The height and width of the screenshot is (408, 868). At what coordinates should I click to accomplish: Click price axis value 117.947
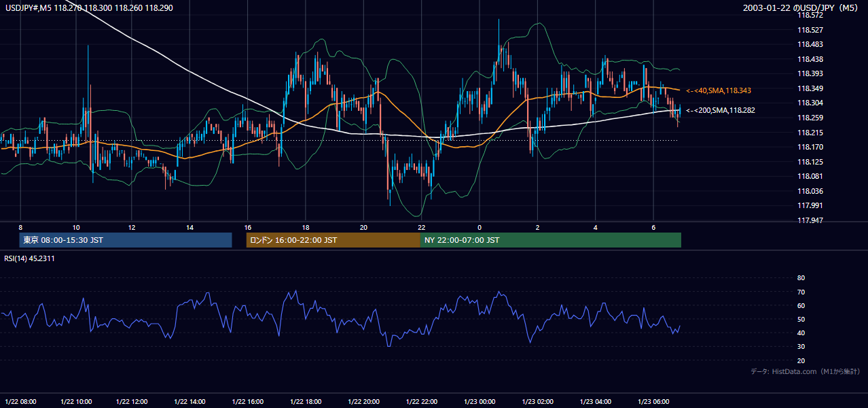pyautogui.click(x=810, y=220)
